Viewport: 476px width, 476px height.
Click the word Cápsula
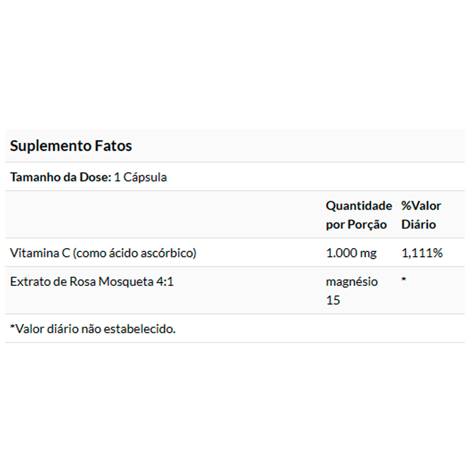145,177
